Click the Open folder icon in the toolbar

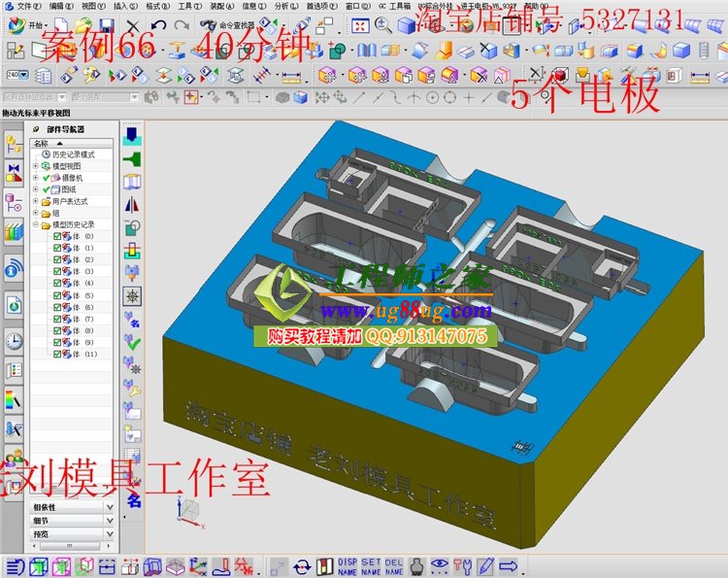pos(83,25)
